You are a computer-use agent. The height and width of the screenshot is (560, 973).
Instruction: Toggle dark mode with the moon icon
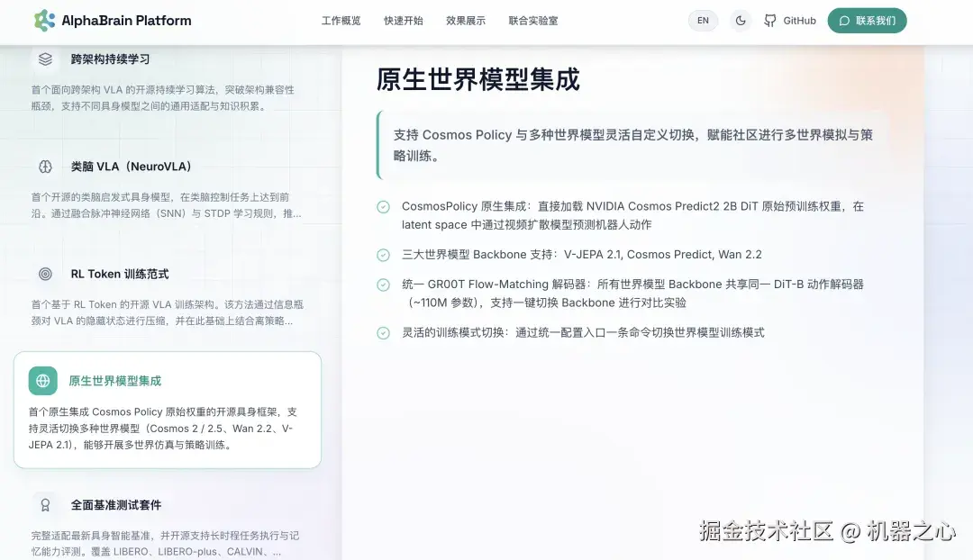[x=741, y=20]
